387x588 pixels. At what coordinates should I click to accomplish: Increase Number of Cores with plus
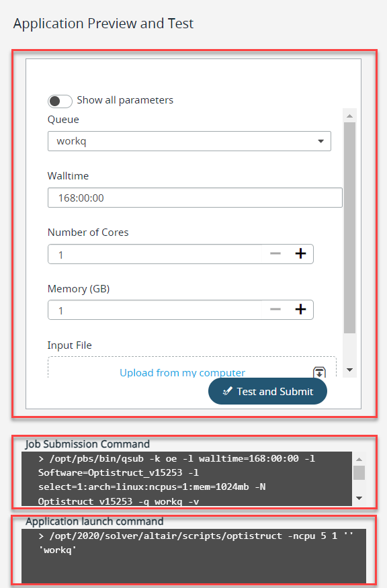[300, 254]
